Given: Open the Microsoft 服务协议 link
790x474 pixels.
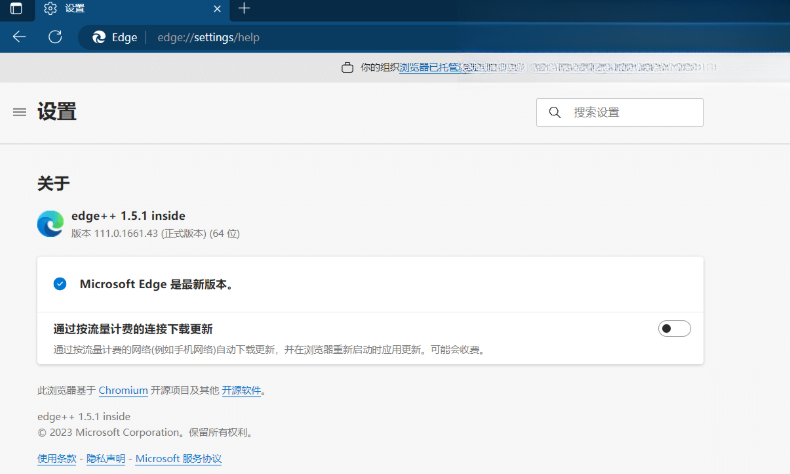Looking at the screenshot, I should [x=178, y=458].
